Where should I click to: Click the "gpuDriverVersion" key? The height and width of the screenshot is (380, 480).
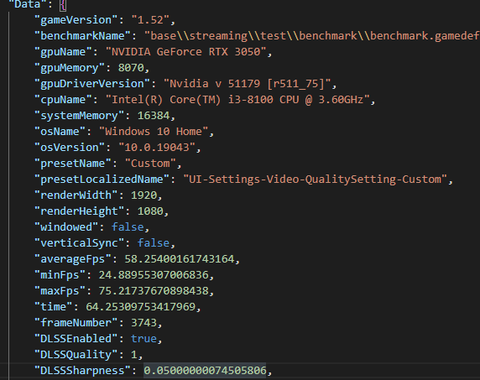92,84
